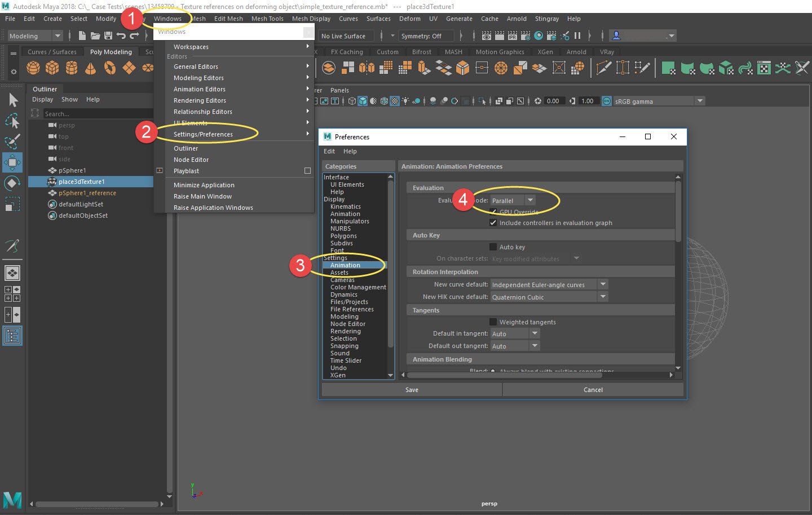This screenshot has height=515, width=812.
Task: Click the No Live Surface field
Action: pos(347,36)
